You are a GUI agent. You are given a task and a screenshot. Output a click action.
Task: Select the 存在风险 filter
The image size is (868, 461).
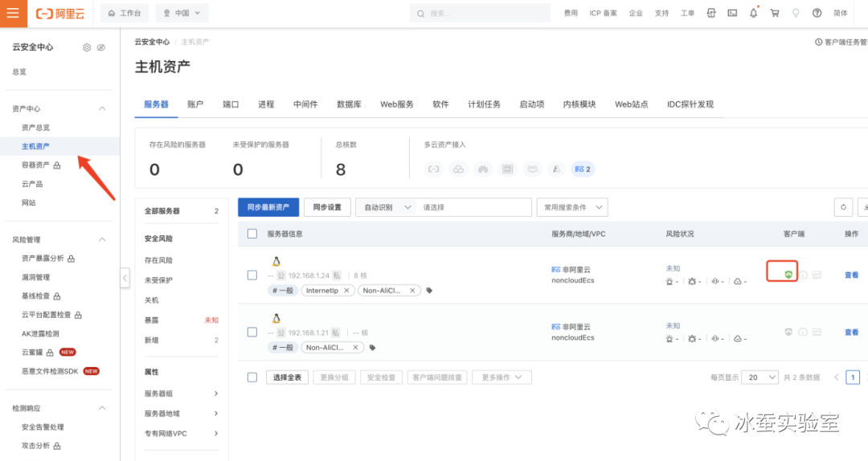[159, 260]
